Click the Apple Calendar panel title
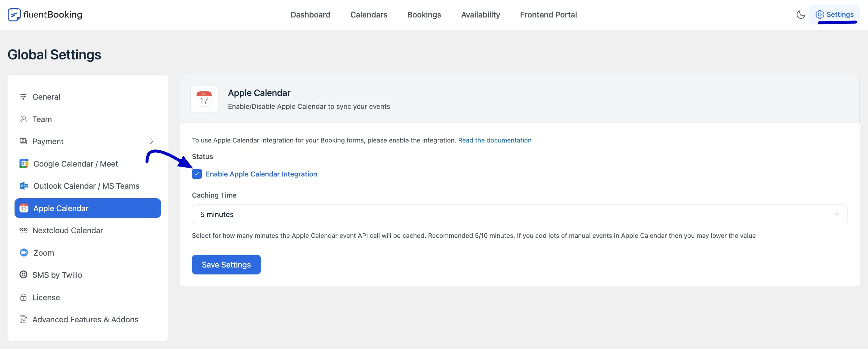Viewport: 868px width, 349px height. [x=259, y=93]
